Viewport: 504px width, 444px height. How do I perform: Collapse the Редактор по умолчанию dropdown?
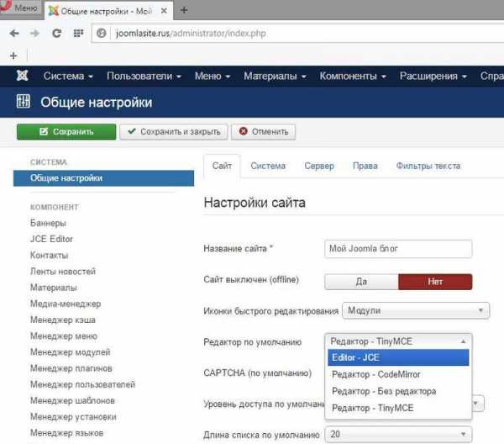tap(398, 341)
